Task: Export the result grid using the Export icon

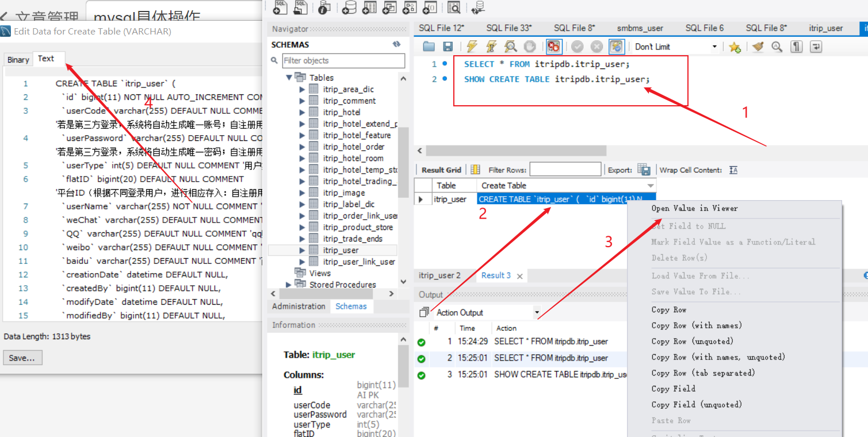Action: click(644, 170)
